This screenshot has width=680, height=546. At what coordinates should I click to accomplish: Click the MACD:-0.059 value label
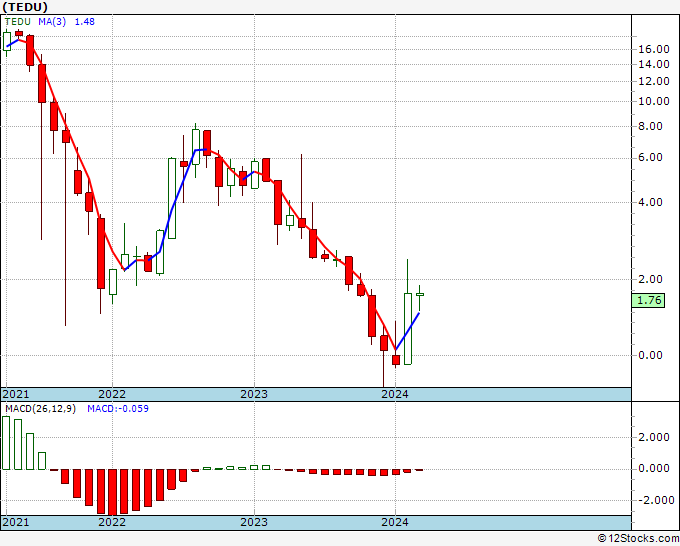pyautogui.click(x=118, y=409)
